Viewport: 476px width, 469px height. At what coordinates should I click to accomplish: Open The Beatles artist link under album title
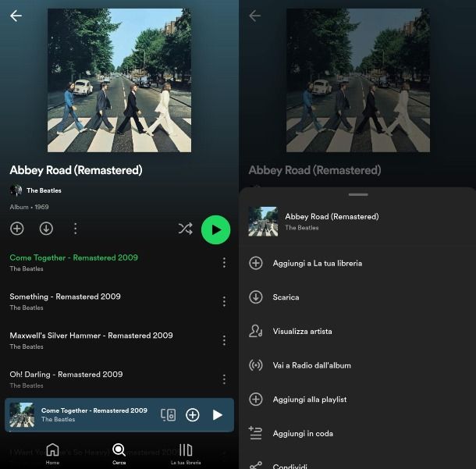coord(44,190)
